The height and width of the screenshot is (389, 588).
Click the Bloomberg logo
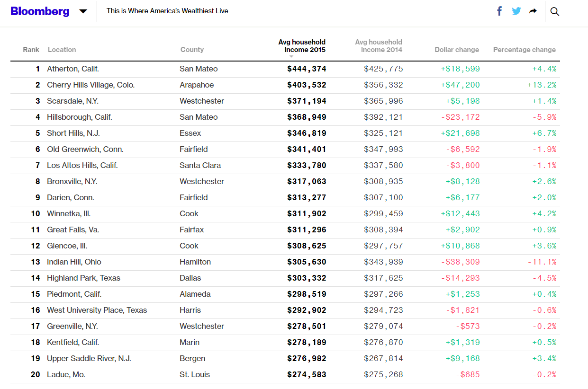(x=40, y=11)
